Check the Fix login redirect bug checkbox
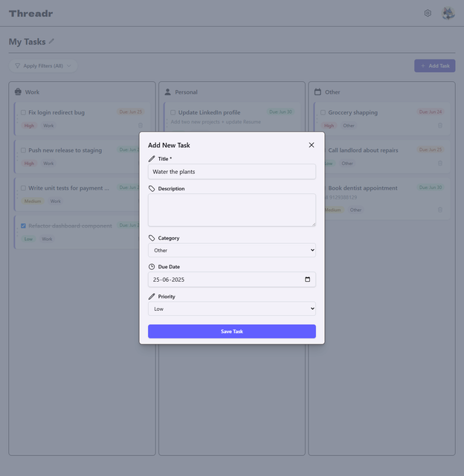 (23, 112)
